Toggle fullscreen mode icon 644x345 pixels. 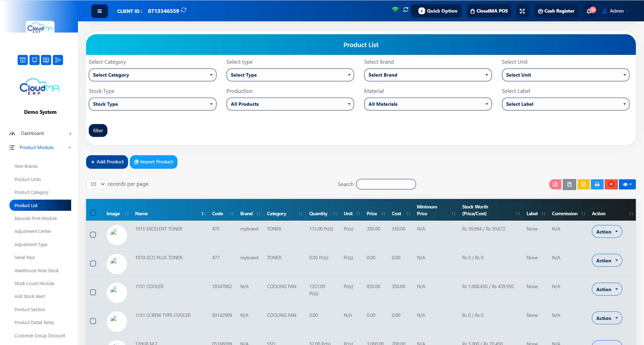tap(522, 11)
